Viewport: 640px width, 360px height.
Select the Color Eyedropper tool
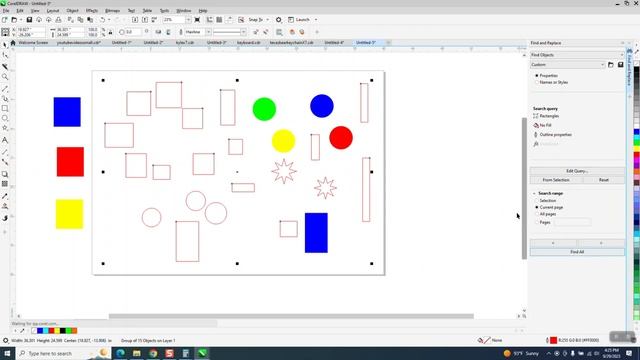(x=5, y=196)
